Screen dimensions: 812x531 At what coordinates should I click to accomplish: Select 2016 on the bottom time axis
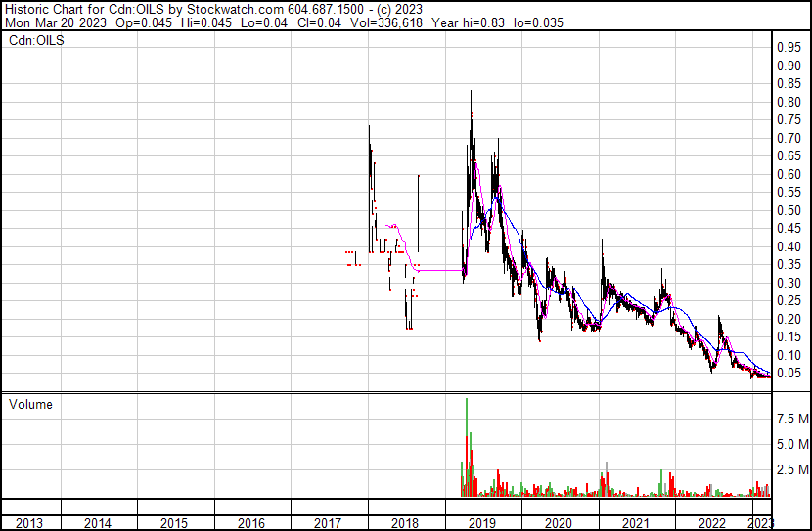251,523
